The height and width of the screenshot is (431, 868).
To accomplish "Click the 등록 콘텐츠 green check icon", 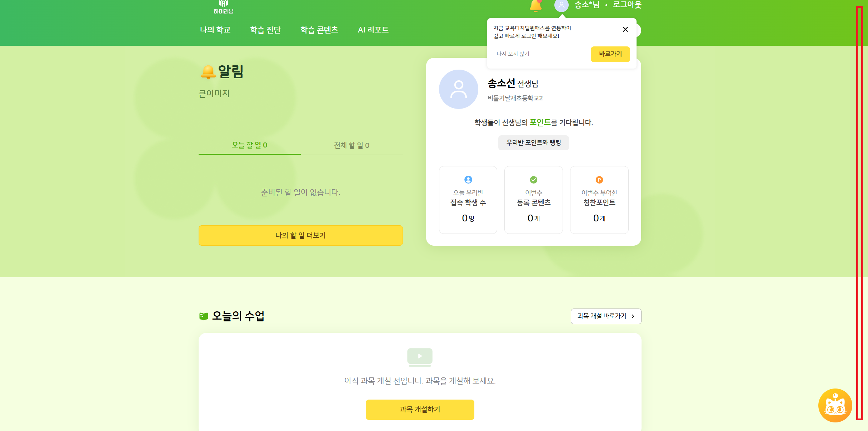I will click(x=533, y=180).
